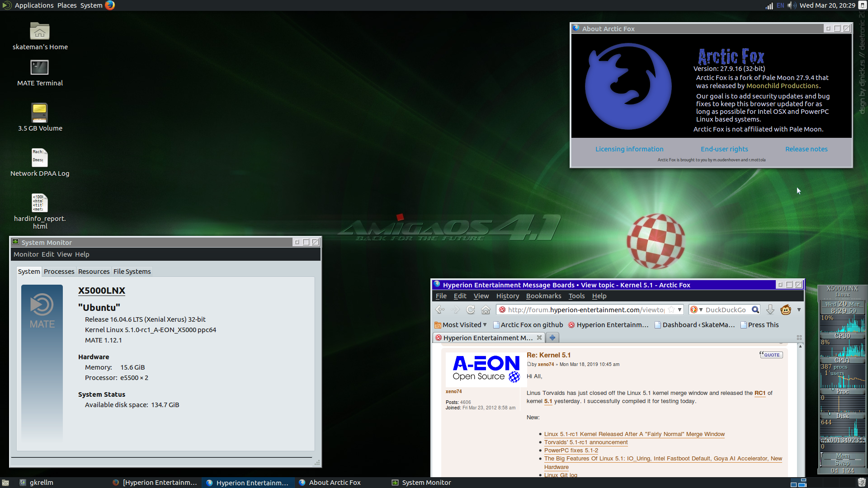Reload the forum page

pyautogui.click(x=471, y=310)
